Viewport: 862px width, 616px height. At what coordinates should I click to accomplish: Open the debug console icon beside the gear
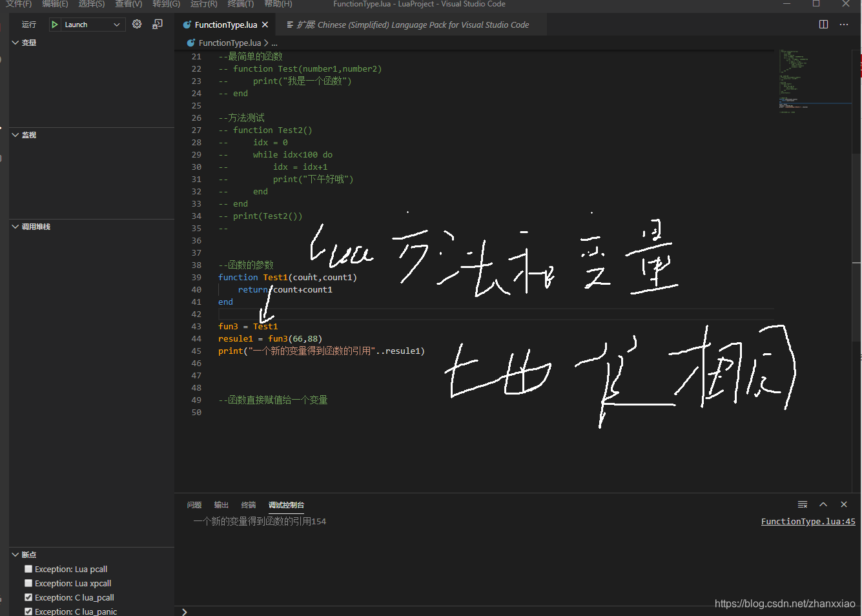click(157, 24)
